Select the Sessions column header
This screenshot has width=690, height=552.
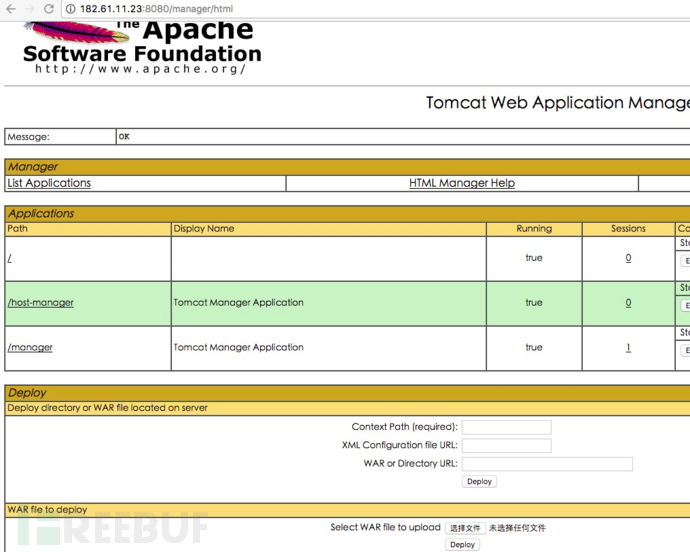628,228
